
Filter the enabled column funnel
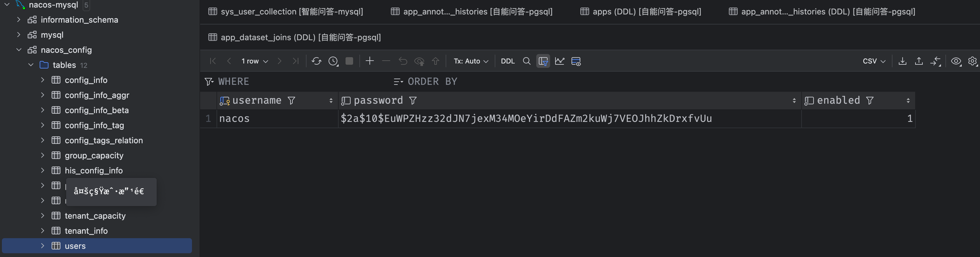tap(870, 101)
